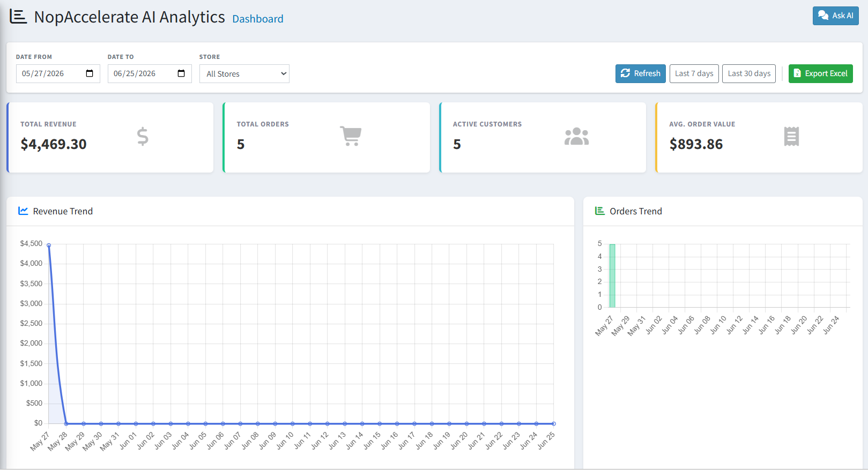
Task: Click the $4,469.30 total revenue value
Action: pos(54,144)
